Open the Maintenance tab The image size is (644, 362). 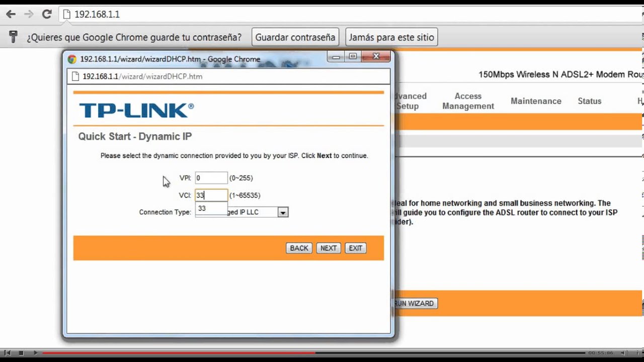click(x=536, y=101)
